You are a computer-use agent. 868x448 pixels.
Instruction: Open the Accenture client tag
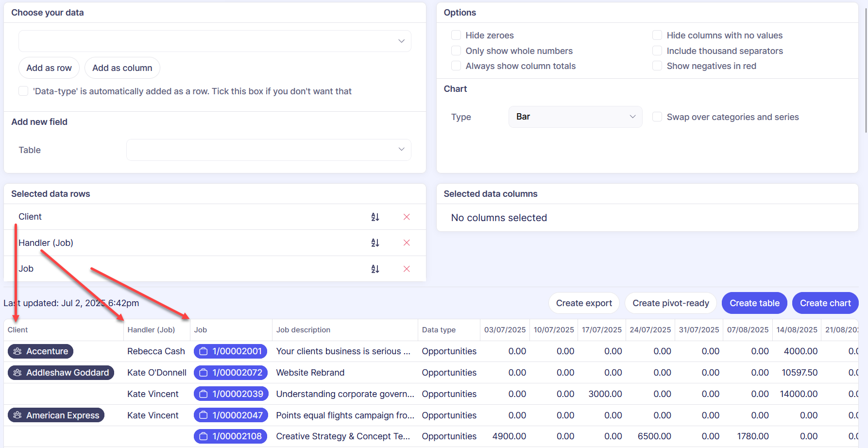click(x=41, y=351)
